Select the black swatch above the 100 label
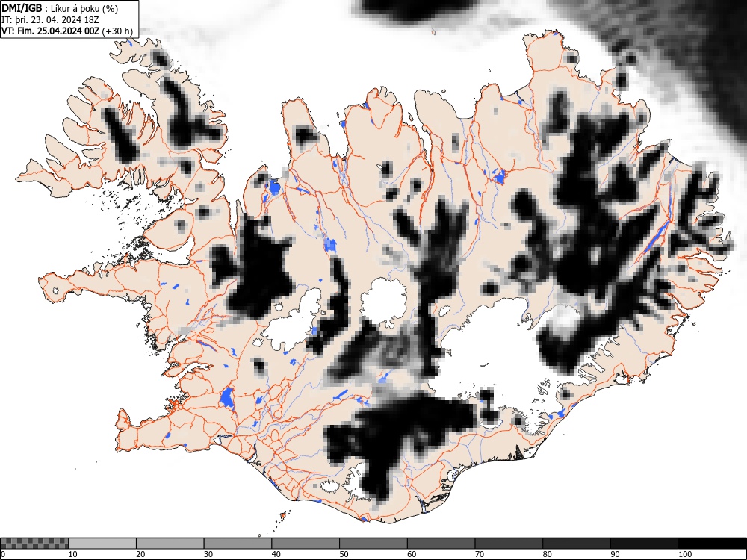Viewport: 747px width, 560px height. [712, 544]
